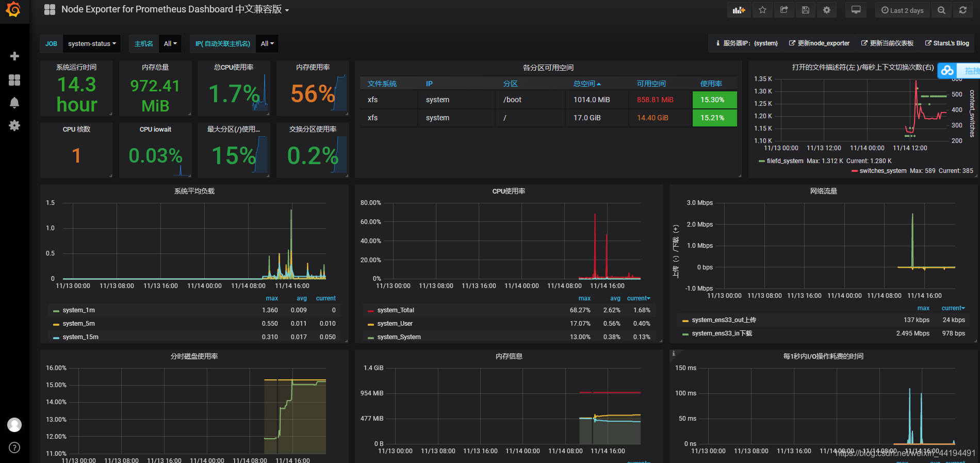This screenshot has height=463, width=980.
Task: Sort partition table by 使用率 column
Action: click(x=711, y=84)
